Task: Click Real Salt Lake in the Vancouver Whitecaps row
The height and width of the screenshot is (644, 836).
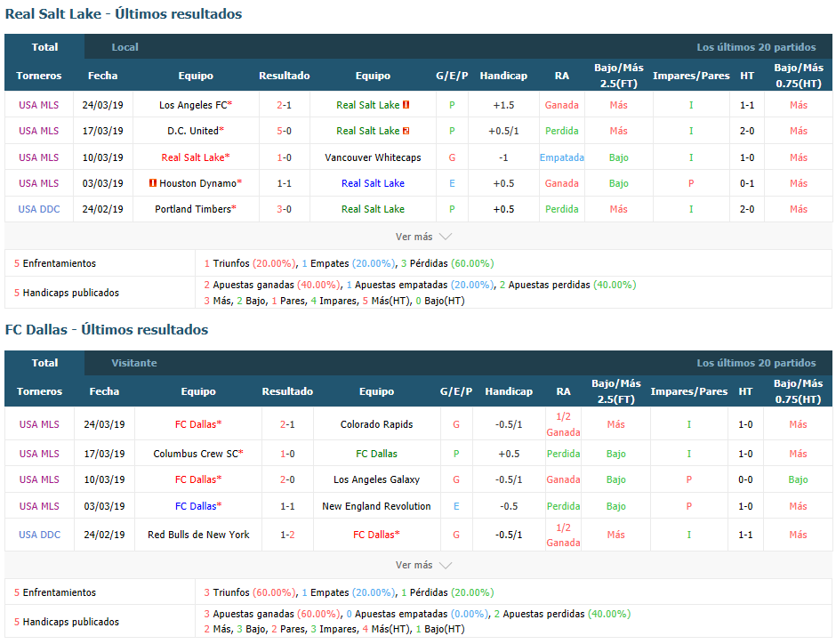Action: coord(195,157)
